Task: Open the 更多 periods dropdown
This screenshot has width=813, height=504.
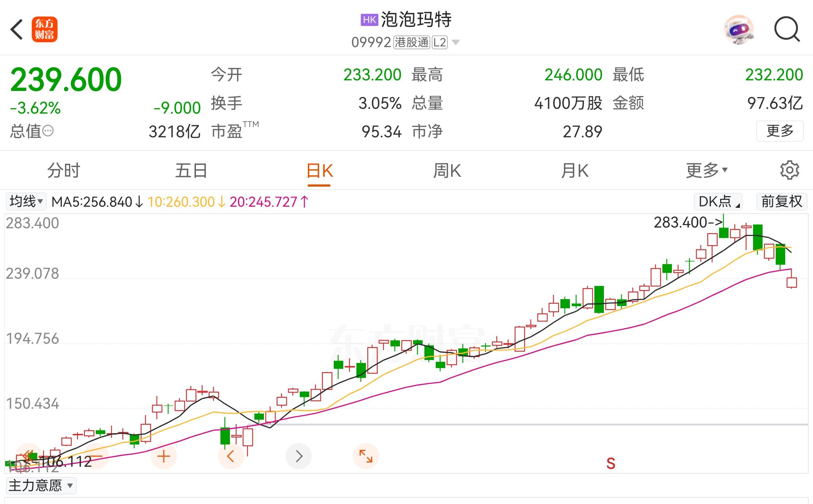Action: [707, 171]
